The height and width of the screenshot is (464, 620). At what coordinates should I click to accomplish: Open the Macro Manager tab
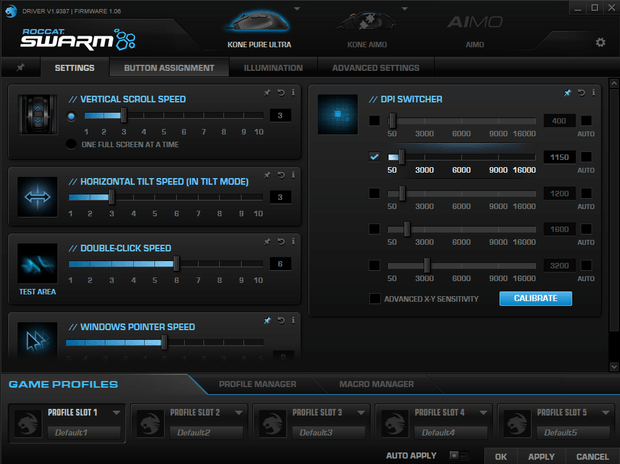click(376, 384)
